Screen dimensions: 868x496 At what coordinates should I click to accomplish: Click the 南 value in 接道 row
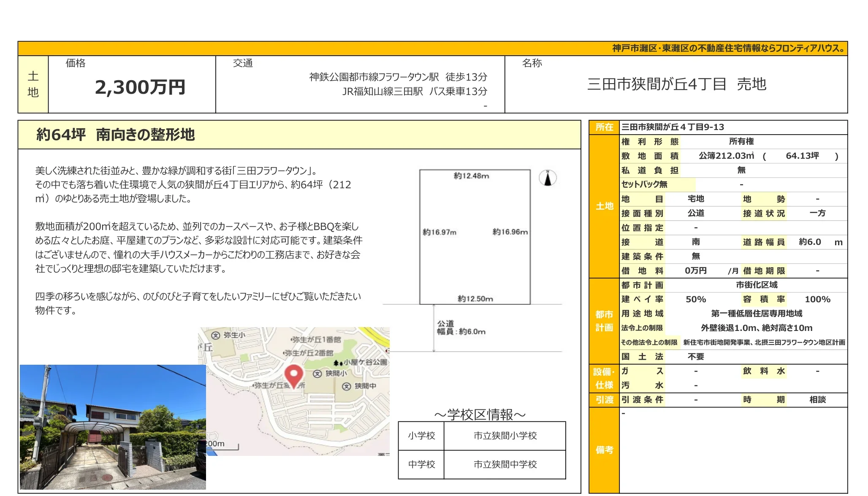(696, 242)
